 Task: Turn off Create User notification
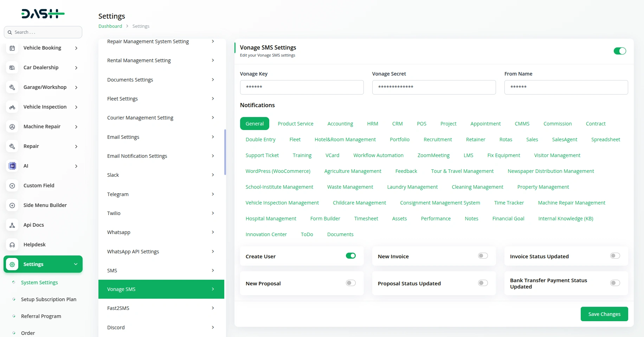(350, 256)
